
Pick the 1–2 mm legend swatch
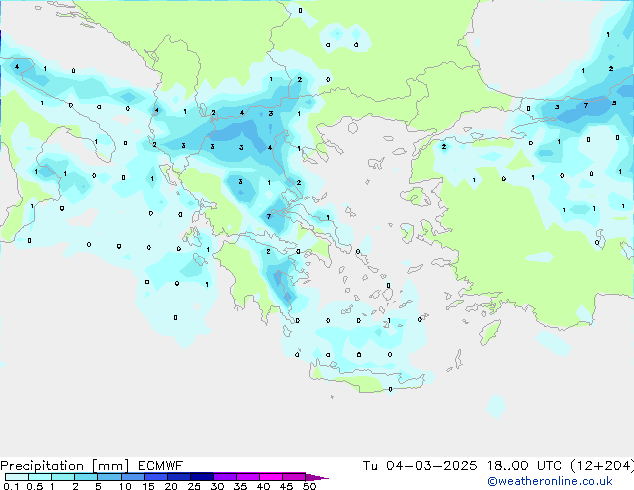63,477
